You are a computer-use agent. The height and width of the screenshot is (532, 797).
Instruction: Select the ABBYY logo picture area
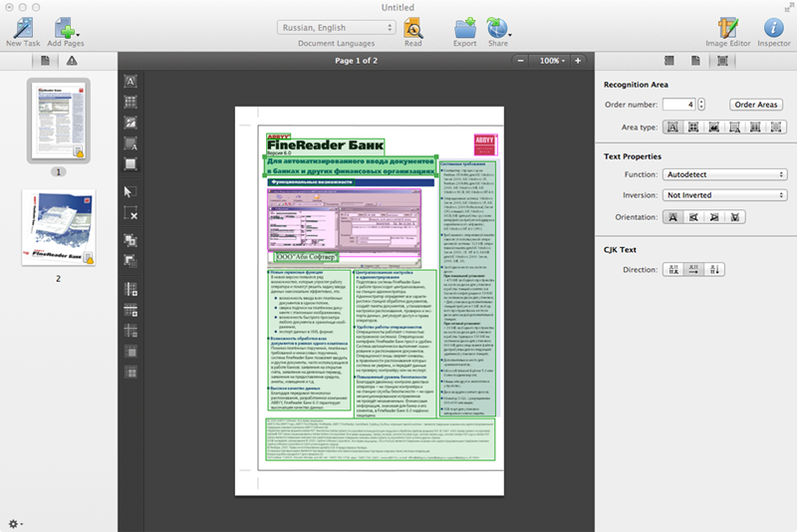[485, 144]
